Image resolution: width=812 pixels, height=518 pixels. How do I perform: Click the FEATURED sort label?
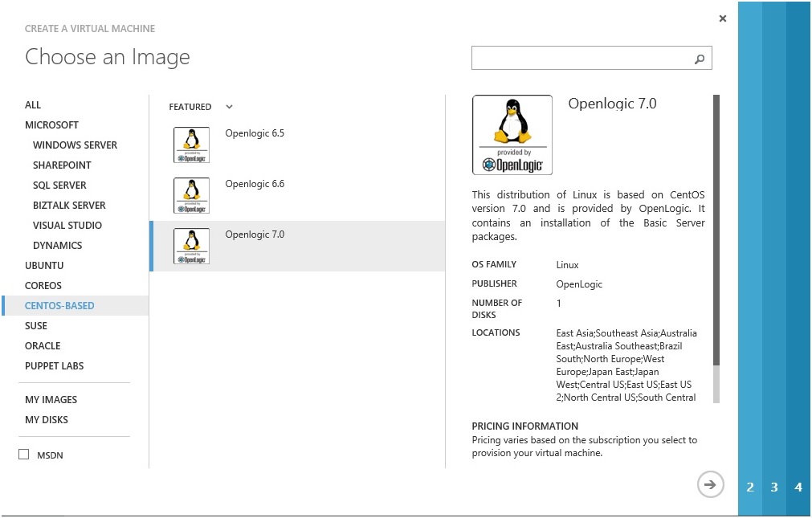point(190,107)
